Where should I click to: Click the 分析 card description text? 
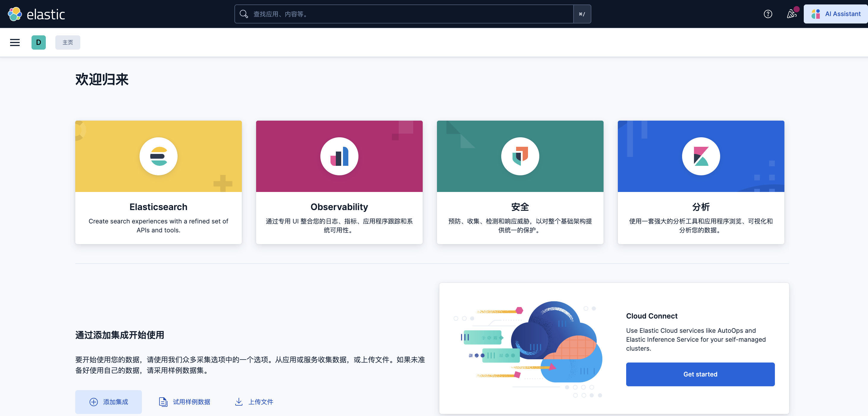(x=701, y=226)
